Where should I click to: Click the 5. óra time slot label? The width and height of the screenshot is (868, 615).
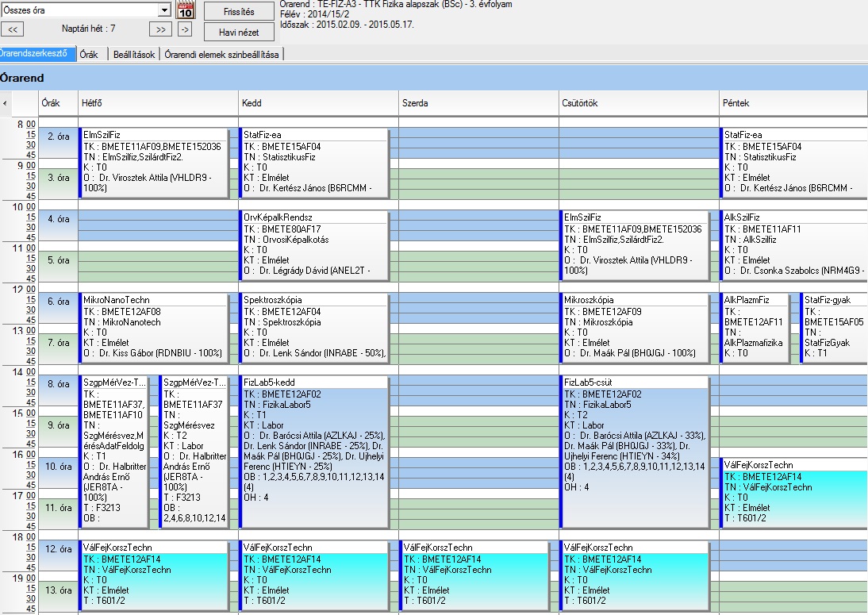click(58, 260)
